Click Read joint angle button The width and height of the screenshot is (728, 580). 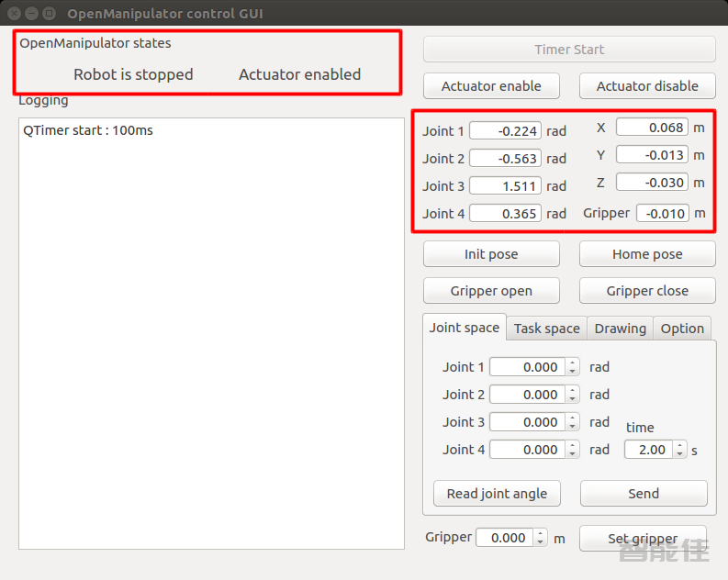[497, 493]
